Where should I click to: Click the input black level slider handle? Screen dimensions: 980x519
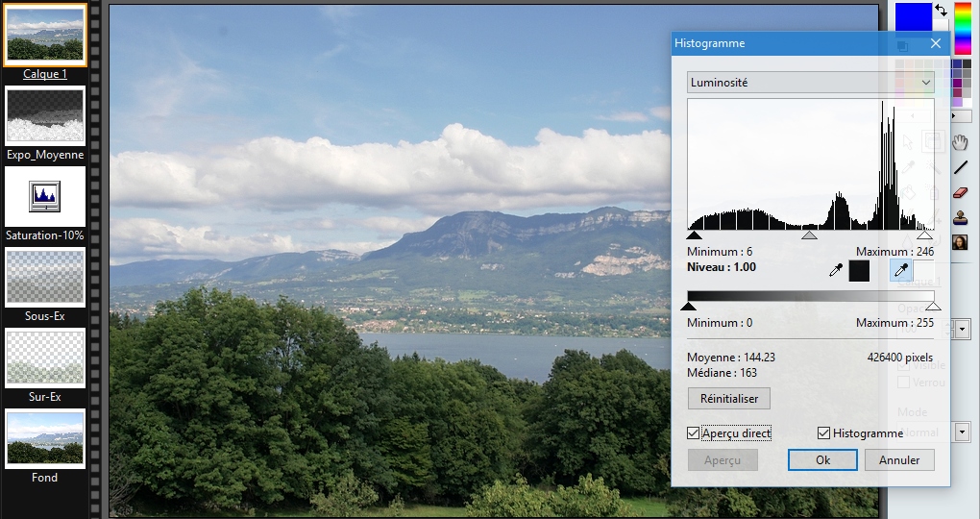pos(694,235)
